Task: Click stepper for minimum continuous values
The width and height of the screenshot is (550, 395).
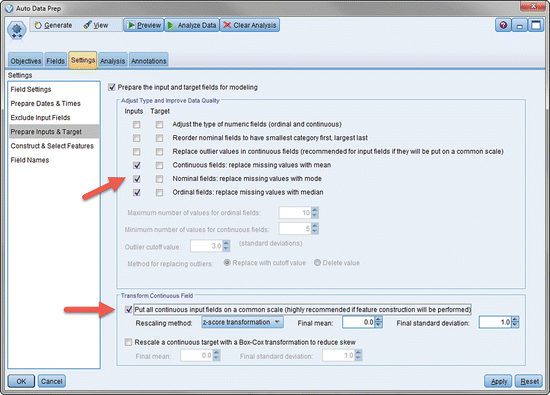Action: pyautogui.click(x=315, y=229)
